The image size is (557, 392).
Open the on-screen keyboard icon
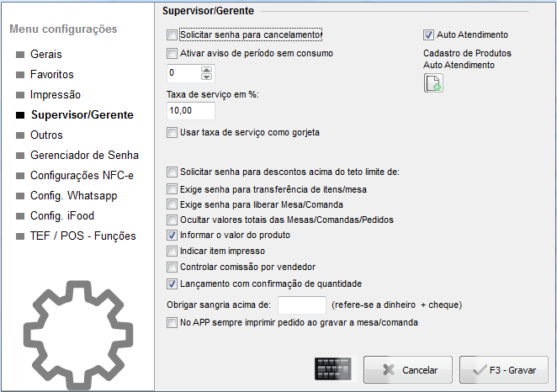click(333, 369)
